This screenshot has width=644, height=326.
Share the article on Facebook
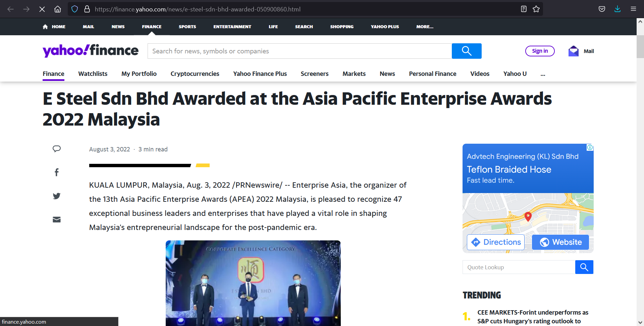coord(57,172)
